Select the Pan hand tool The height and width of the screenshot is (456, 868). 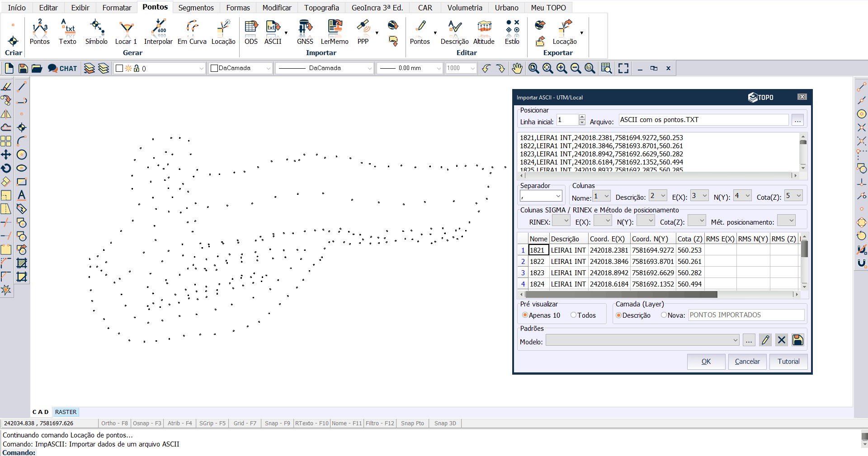(x=517, y=68)
